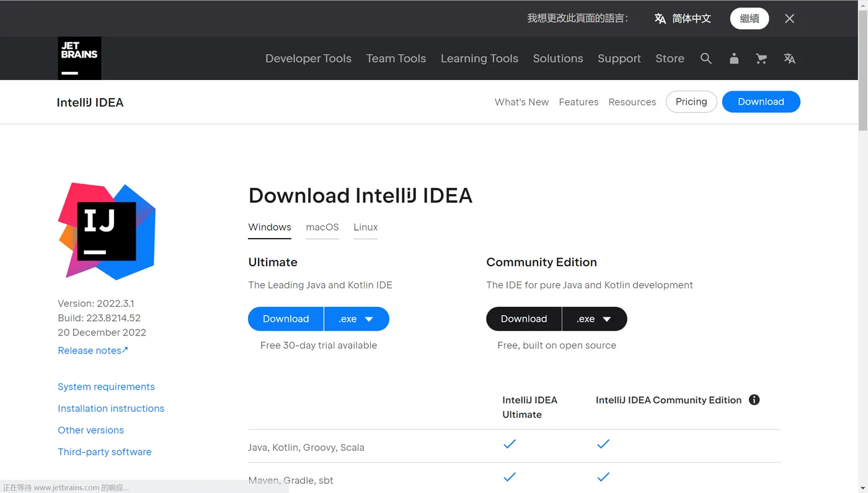Open the Features page
The image size is (868, 493).
pyautogui.click(x=578, y=102)
